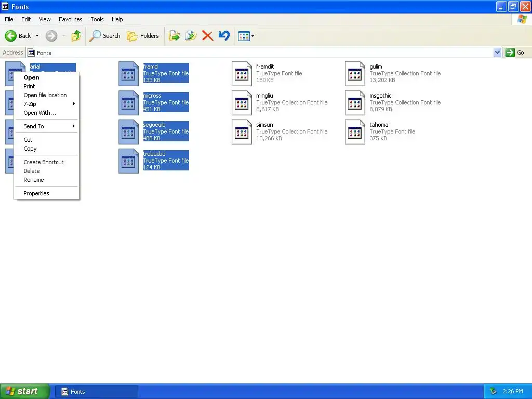Choose Open in the context menu
This screenshot has height=399, width=532.
tap(46, 77)
